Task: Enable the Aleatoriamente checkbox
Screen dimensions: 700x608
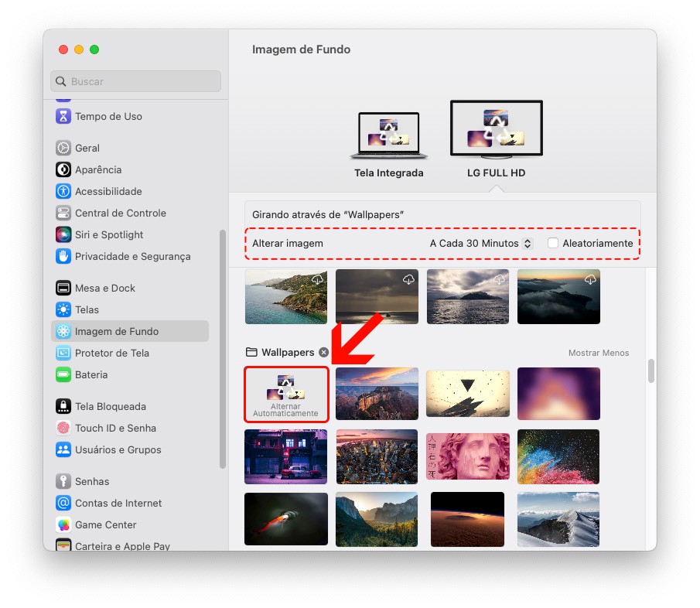Action: point(553,244)
